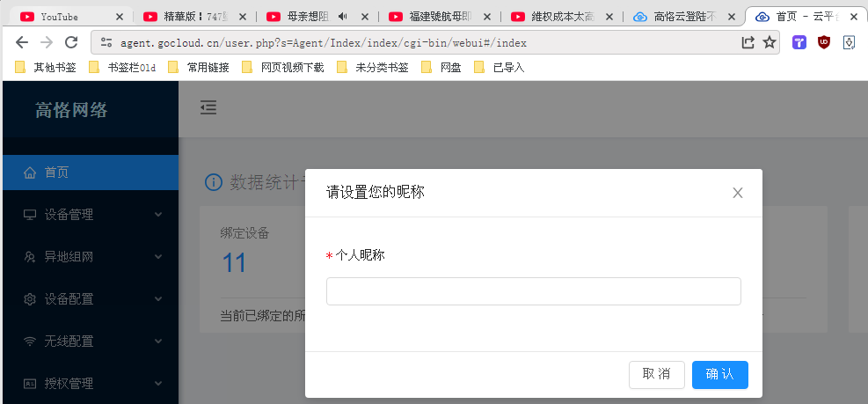Click the 高格网络 logo title
This screenshot has height=404, width=868.
(x=71, y=110)
